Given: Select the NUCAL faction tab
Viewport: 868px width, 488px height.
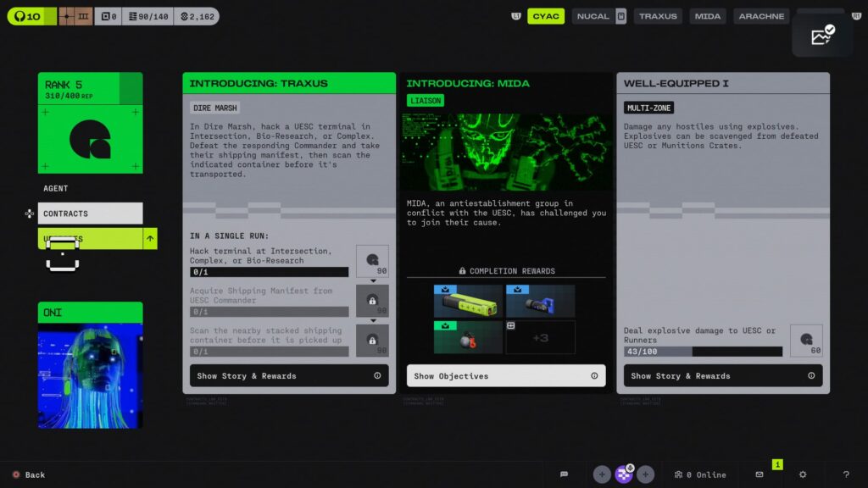Looking at the screenshot, I should click(593, 16).
